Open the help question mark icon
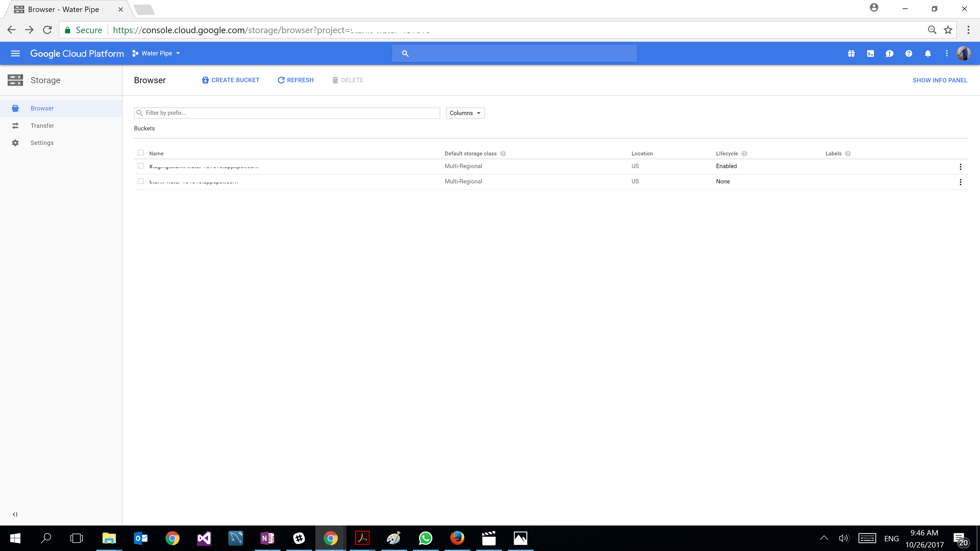This screenshot has height=551, width=980. tap(909, 53)
